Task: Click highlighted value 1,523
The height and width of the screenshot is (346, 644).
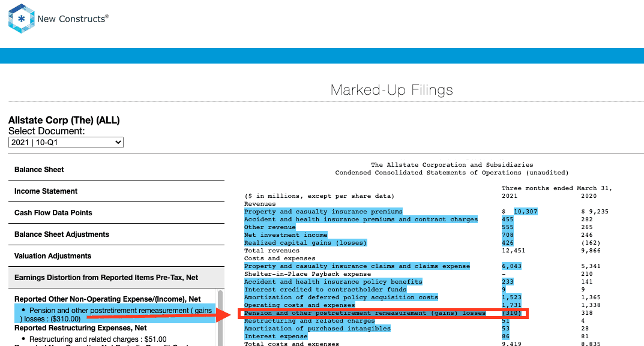Action: (511, 297)
